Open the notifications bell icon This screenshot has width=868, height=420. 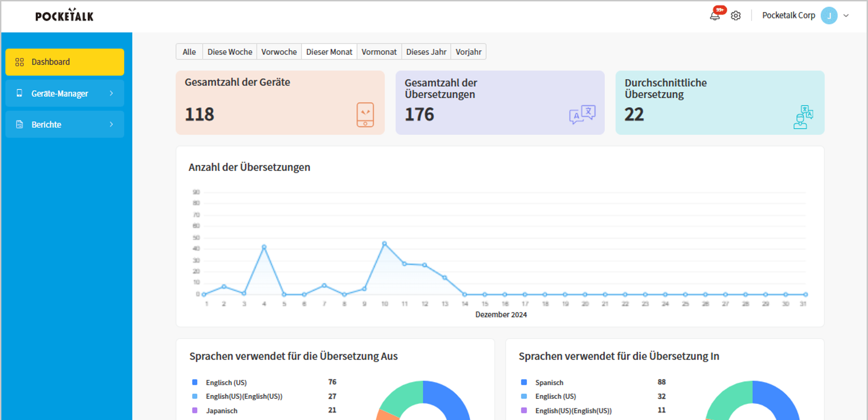(714, 16)
